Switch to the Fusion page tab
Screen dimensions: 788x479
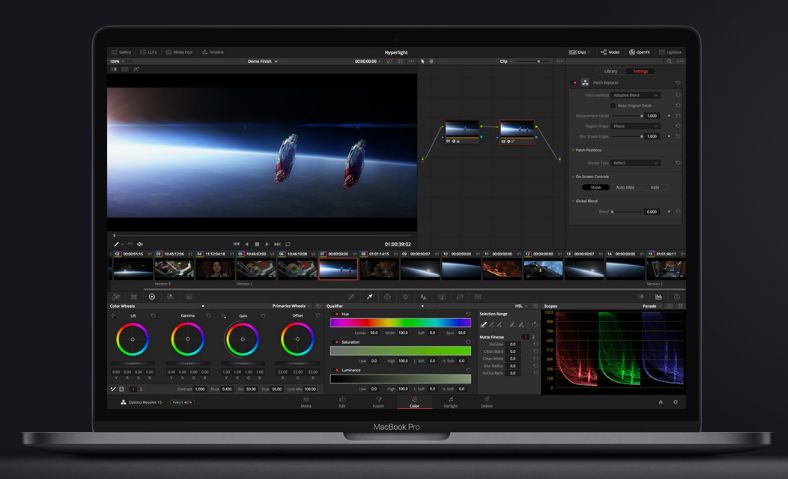pyautogui.click(x=378, y=402)
